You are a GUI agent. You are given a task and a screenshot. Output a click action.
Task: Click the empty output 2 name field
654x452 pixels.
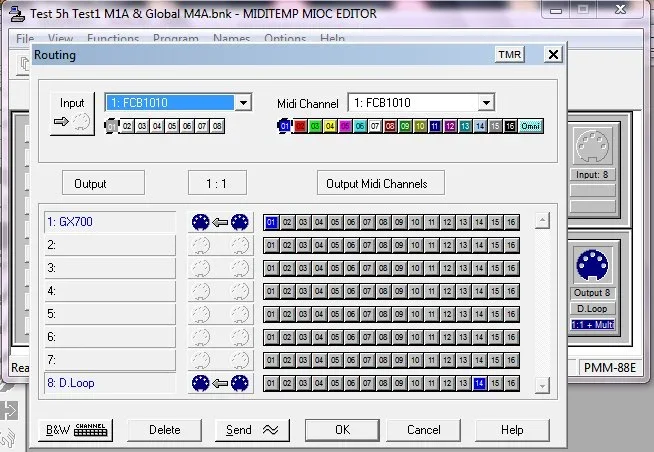click(110, 245)
